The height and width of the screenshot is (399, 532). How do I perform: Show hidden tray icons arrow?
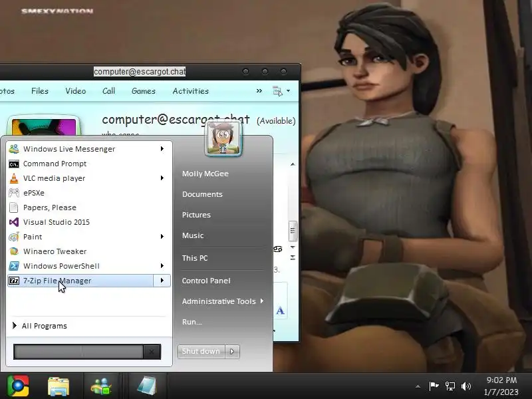418,386
